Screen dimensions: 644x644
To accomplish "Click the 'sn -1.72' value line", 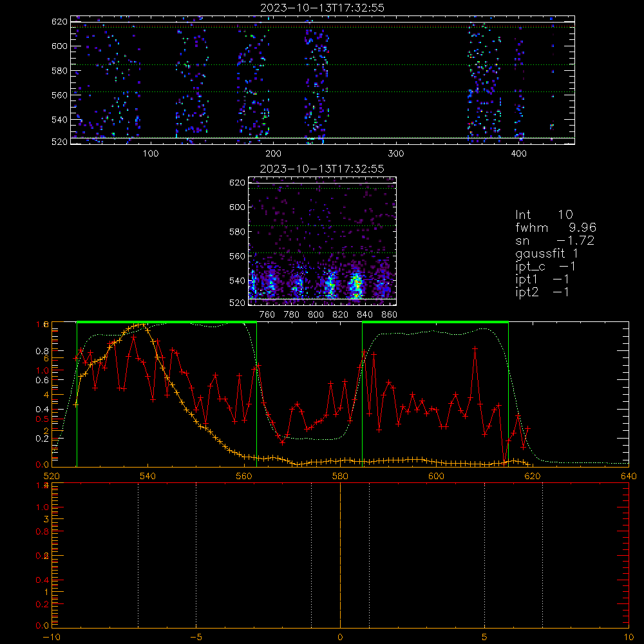I will pos(555,240).
